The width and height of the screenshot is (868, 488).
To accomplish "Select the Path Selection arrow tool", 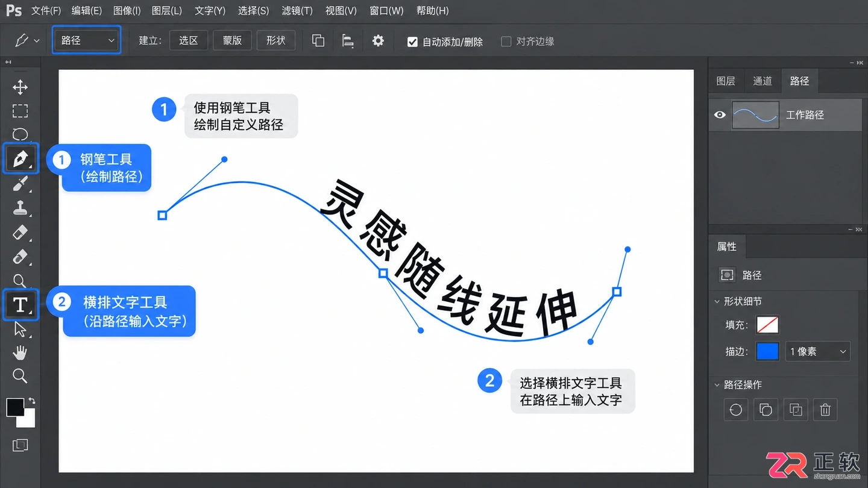I will (20, 329).
